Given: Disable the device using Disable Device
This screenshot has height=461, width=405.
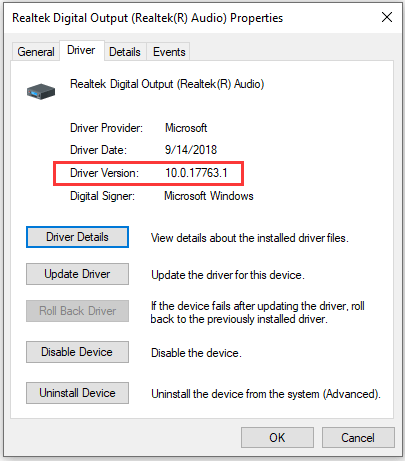Looking at the screenshot, I should click(x=77, y=352).
